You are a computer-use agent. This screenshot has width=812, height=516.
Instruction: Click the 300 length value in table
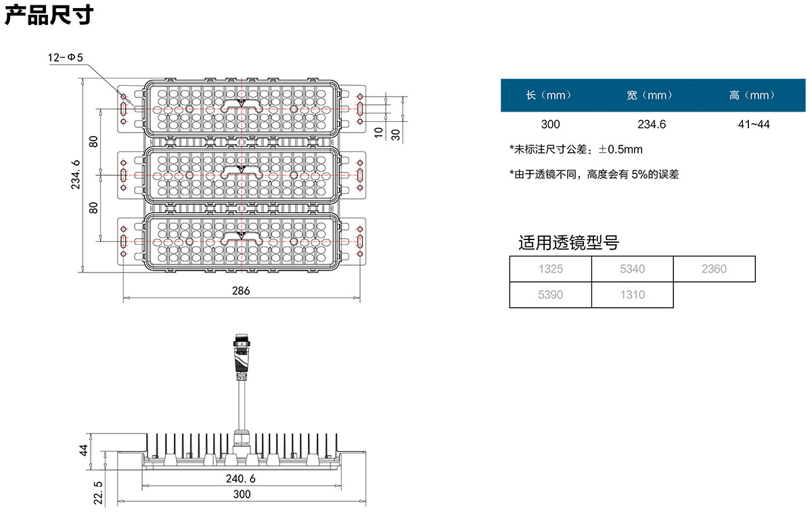click(551, 124)
